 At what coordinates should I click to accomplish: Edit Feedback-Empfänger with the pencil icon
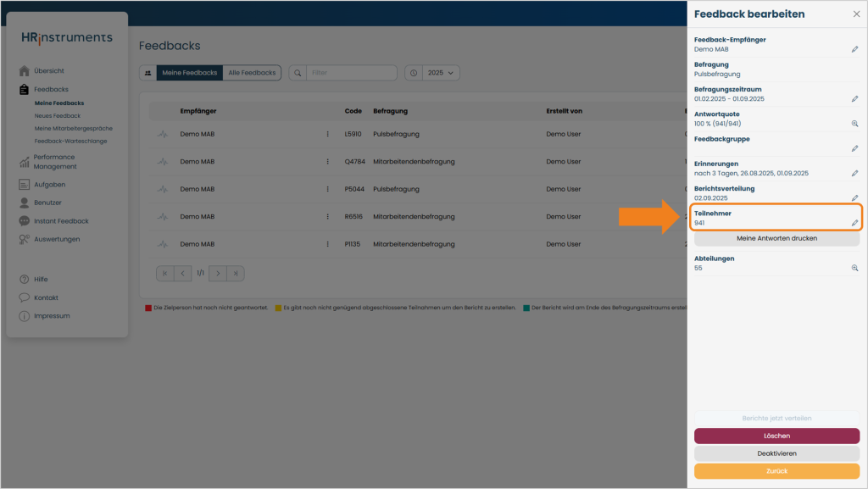[x=854, y=49]
